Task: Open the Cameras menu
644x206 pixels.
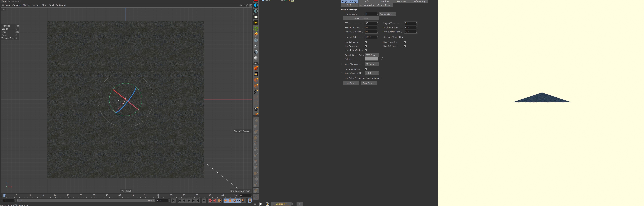Action: point(16,5)
